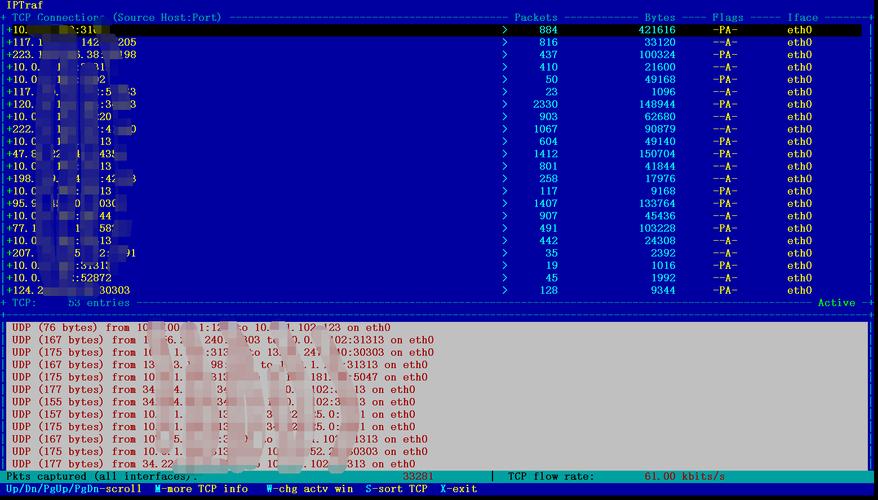
Task: Select the UDP (155 bytes) log line
Action: click(x=214, y=402)
